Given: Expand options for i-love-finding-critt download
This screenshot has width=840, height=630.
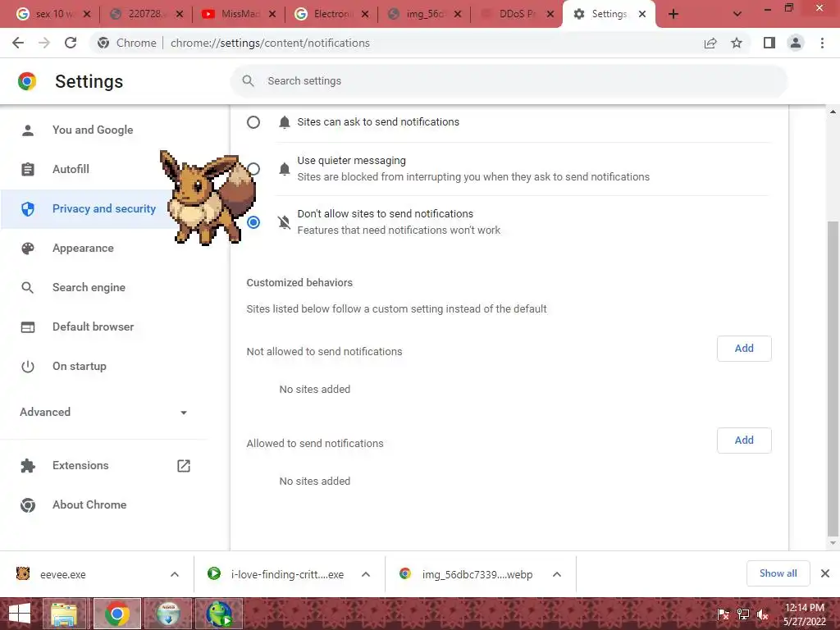Looking at the screenshot, I should click(366, 575).
